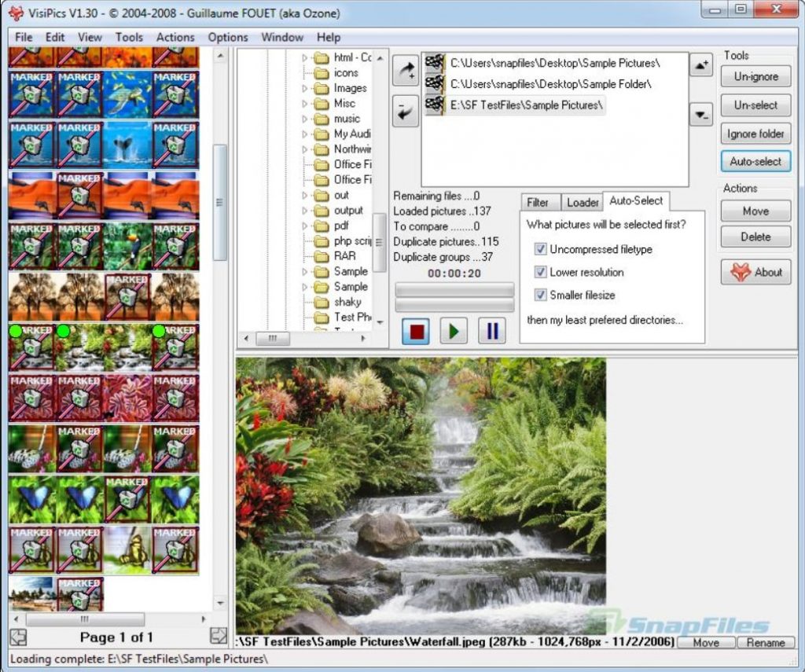Pause the scan with the pause icon
Image resolution: width=805 pixels, height=672 pixels.
pyautogui.click(x=491, y=330)
